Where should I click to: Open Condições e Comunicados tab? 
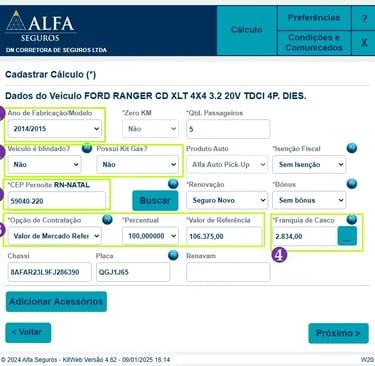(314, 43)
